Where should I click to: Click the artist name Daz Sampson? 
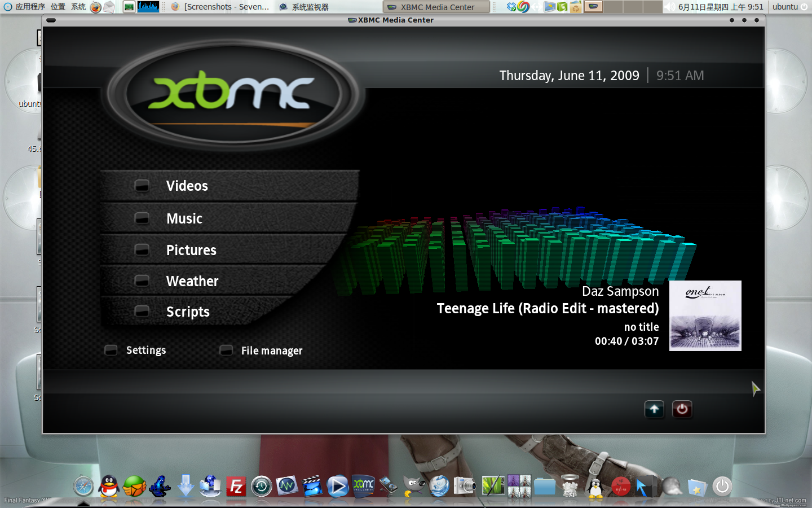click(x=620, y=291)
